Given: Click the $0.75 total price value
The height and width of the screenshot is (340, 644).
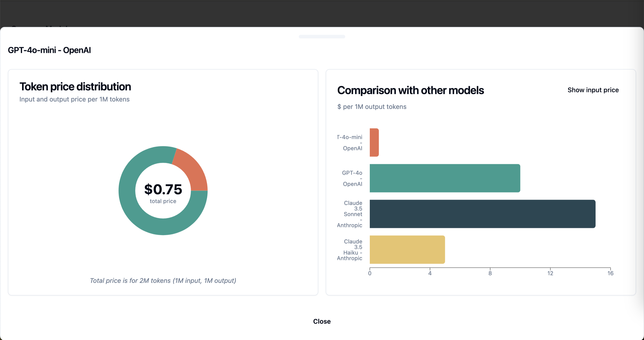Looking at the screenshot, I should pos(163,189).
